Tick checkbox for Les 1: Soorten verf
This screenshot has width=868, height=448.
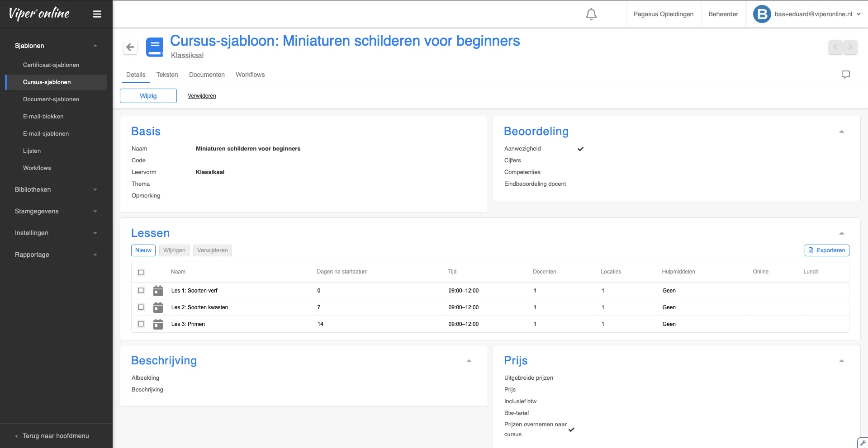pos(141,291)
